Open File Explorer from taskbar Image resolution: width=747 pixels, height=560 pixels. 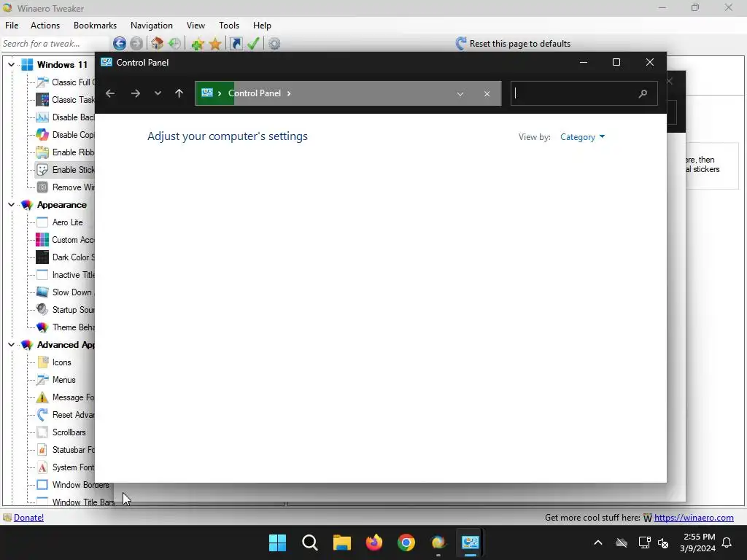342,542
